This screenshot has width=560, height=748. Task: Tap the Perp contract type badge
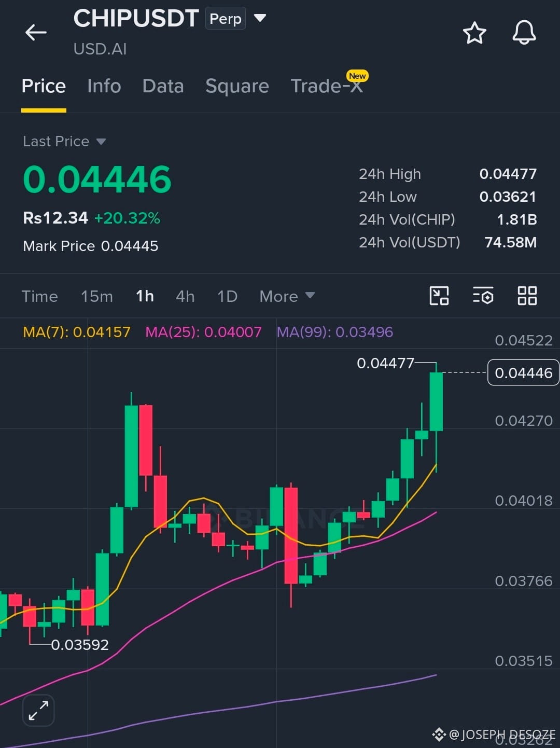point(226,19)
